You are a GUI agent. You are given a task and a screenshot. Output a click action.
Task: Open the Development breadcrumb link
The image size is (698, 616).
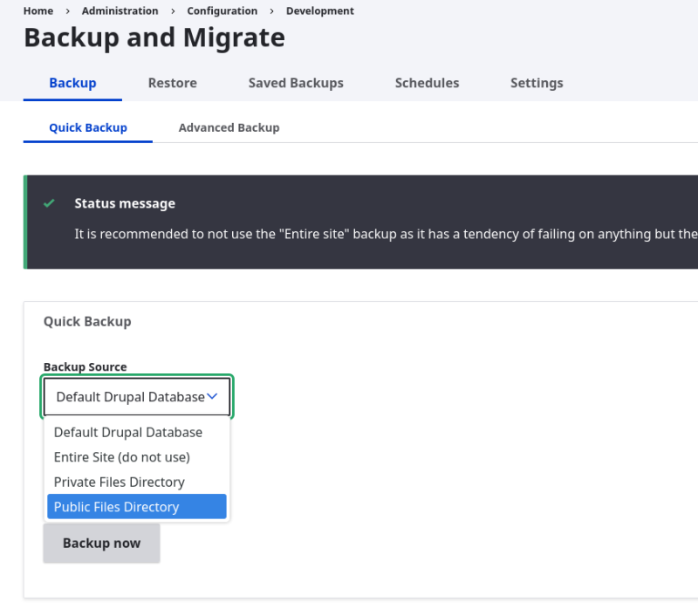(x=320, y=10)
